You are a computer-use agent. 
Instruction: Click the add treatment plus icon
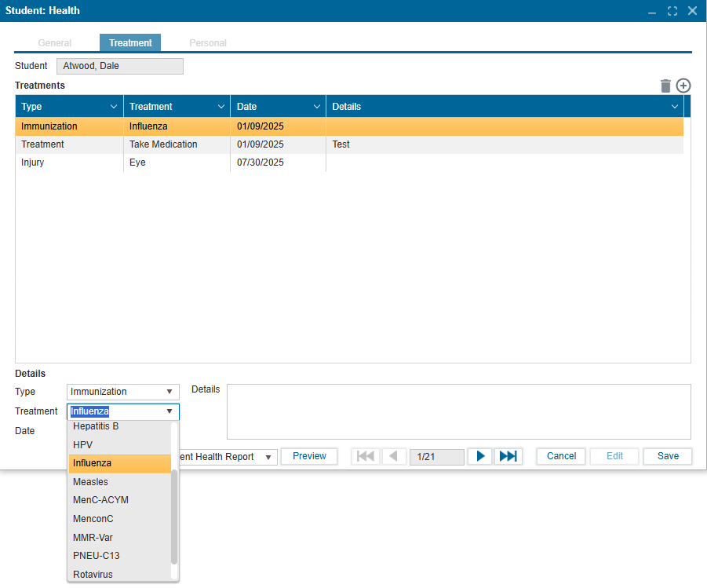coord(683,86)
